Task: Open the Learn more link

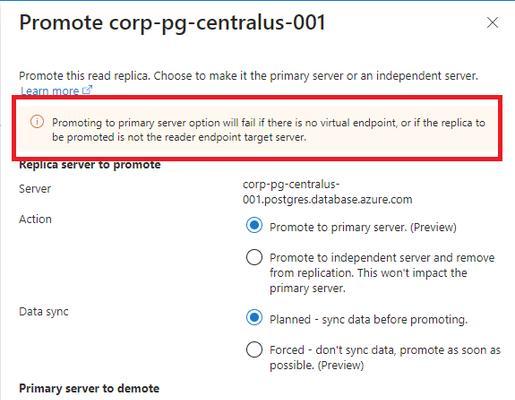Action: pos(50,90)
